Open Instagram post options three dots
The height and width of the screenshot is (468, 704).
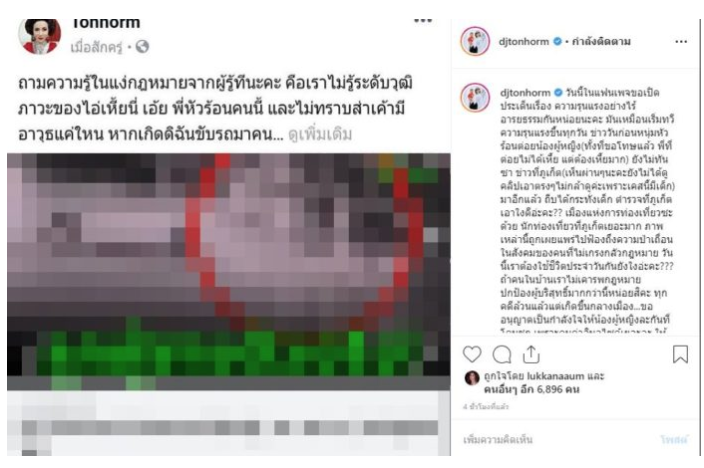tap(681, 42)
